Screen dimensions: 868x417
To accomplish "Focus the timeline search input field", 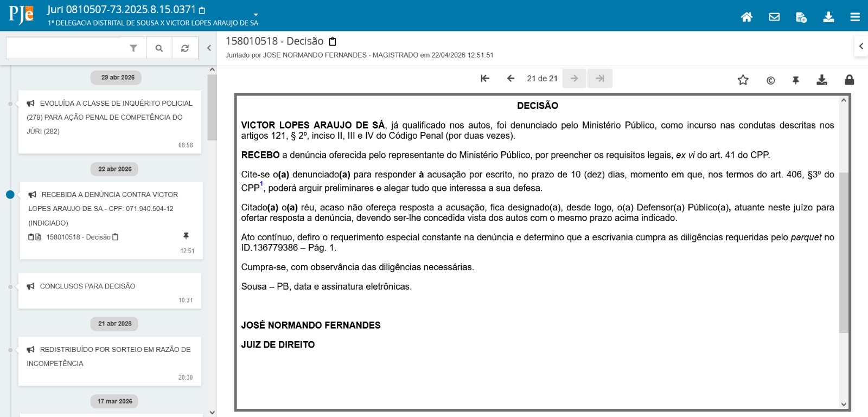I will click(x=63, y=48).
